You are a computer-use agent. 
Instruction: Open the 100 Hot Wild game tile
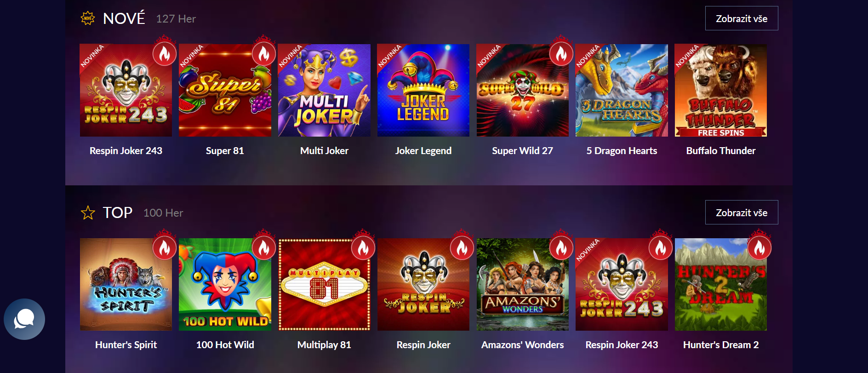coord(225,284)
